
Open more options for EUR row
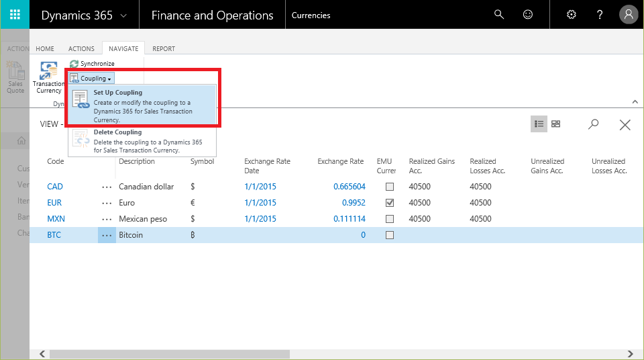pyautogui.click(x=107, y=203)
